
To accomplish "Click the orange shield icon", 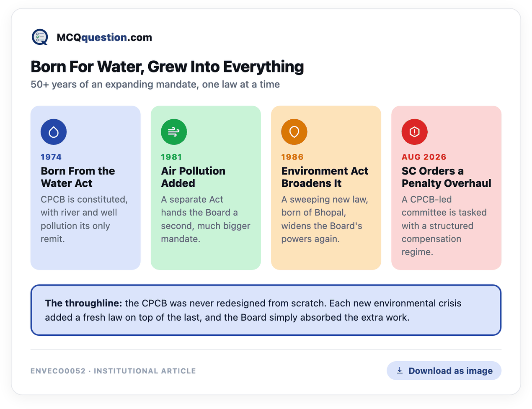I will tap(294, 132).
